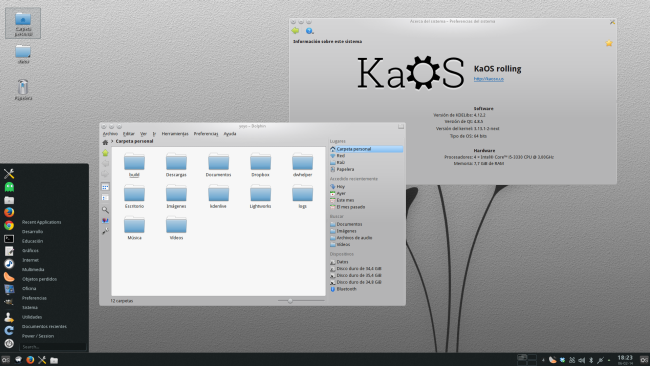This screenshot has height=366, width=650.
Task: Open the Ayuda menu in Dolphin
Action: click(230, 133)
